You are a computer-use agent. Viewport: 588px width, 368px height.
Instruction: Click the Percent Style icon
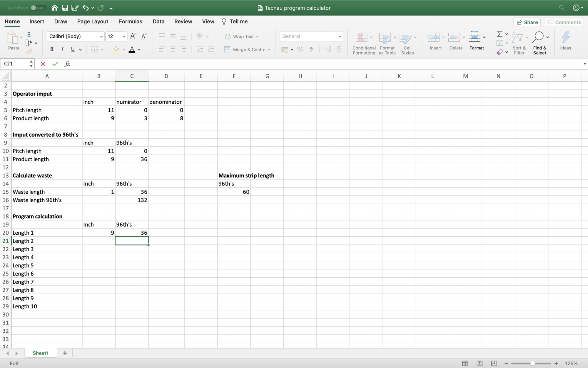[x=300, y=49]
